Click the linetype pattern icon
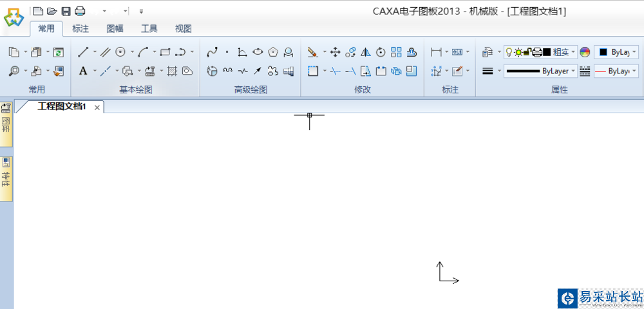 [585, 71]
